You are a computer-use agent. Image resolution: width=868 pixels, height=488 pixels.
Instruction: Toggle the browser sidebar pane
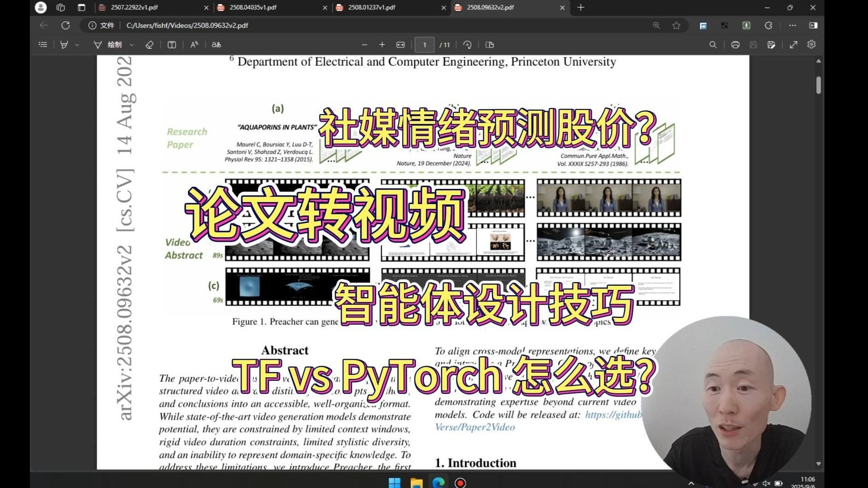(813, 25)
